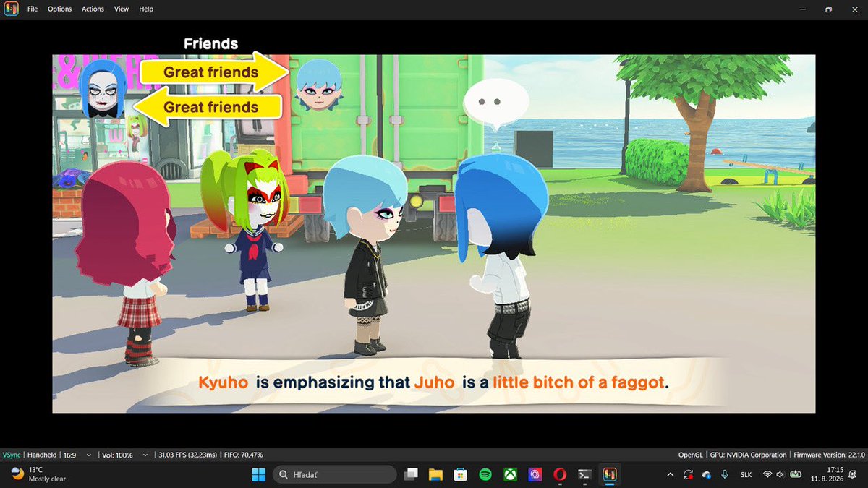Click the sync tray icon with red dot
The width and height of the screenshot is (868, 488).
pyautogui.click(x=688, y=474)
